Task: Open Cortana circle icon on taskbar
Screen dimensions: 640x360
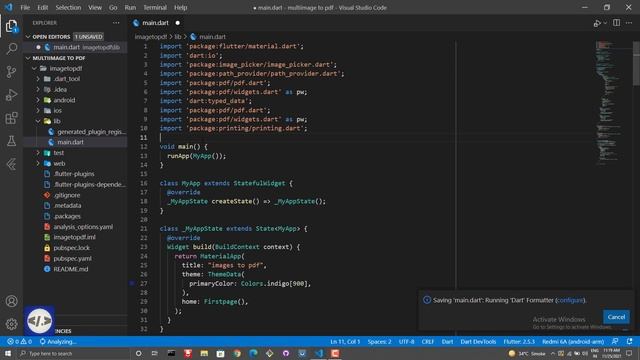Action: [x=138, y=353]
